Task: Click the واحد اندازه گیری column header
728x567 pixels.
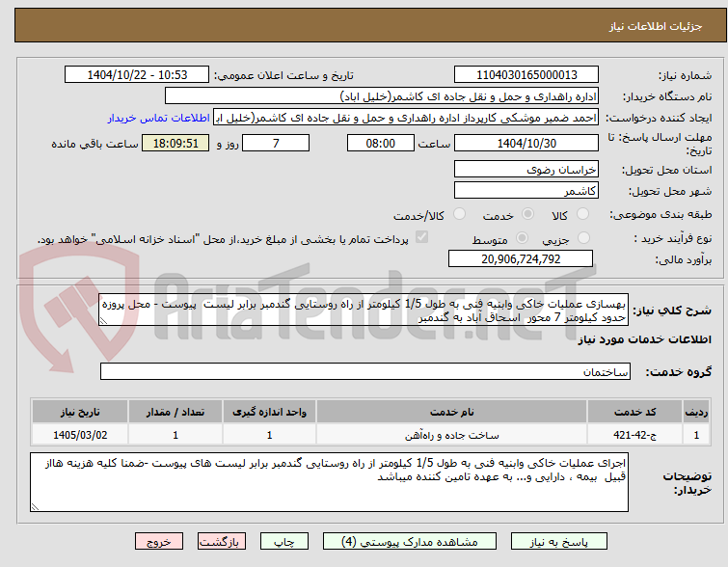Action: 269,412
